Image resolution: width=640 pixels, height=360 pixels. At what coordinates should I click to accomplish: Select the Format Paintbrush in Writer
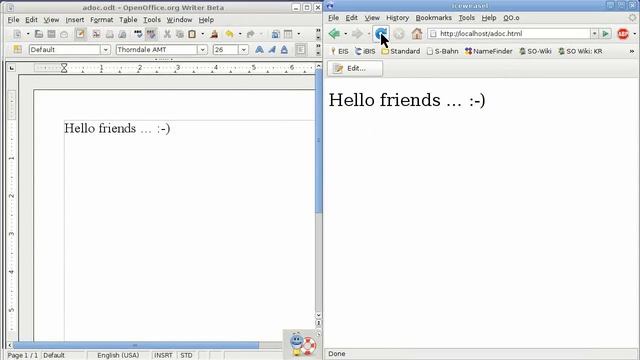214,34
